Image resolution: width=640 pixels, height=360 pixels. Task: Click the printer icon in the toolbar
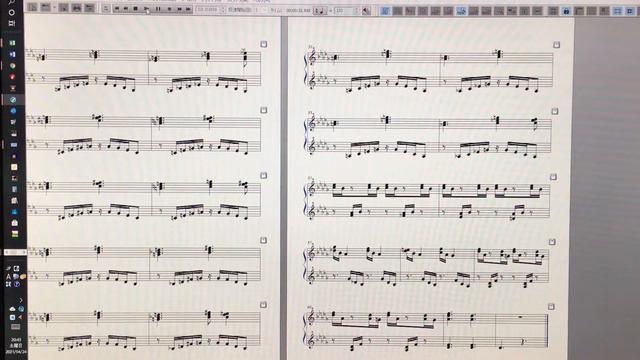tap(76, 8)
